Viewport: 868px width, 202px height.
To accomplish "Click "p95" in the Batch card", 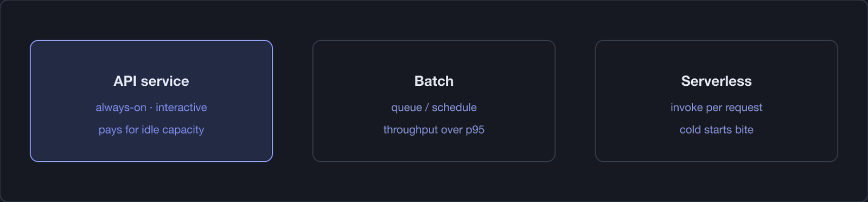I will (x=475, y=130).
